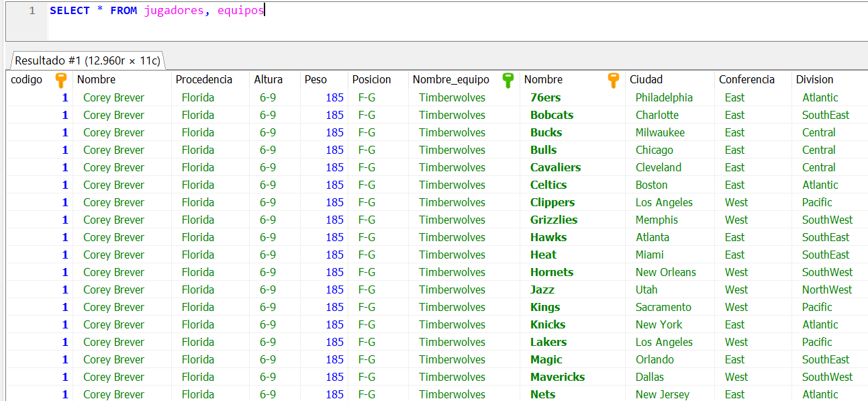The height and width of the screenshot is (401, 868).
Task: Click the Nombre_equipo column header text
Action: tap(451, 79)
